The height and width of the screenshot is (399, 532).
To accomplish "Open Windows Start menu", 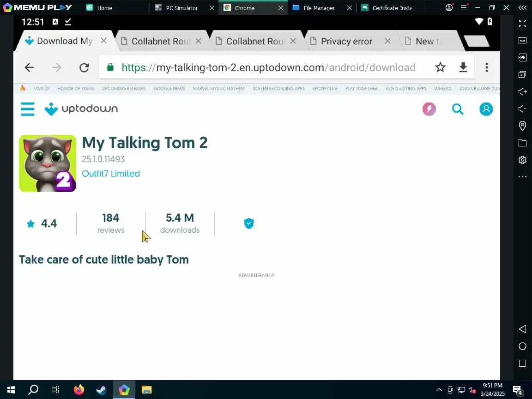I will tap(11, 389).
